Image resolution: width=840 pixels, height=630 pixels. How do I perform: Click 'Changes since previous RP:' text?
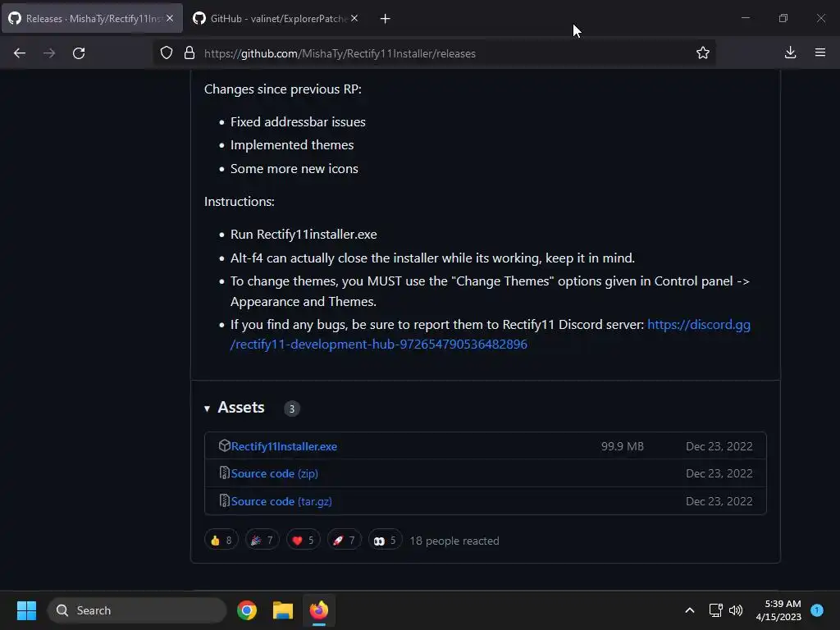(283, 89)
